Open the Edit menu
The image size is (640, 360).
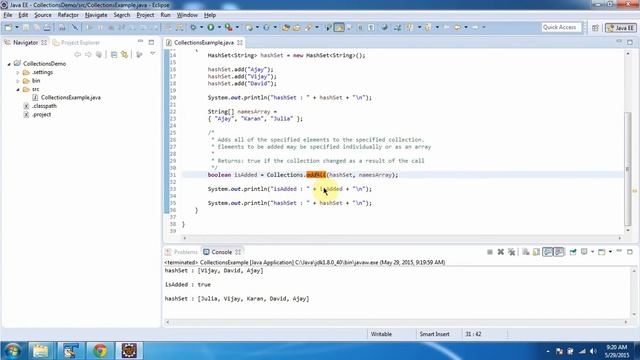(23, 15)
